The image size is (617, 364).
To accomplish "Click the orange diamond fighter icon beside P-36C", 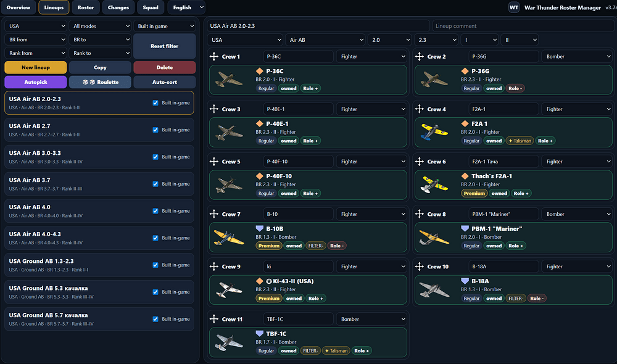I will tap(260, 71).
